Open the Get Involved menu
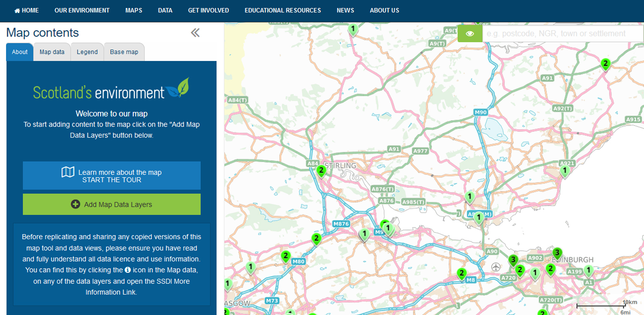 click(x=208, y=10)
